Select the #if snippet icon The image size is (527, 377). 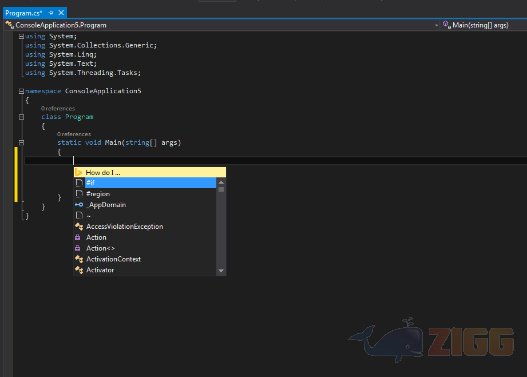tap(79, 183)
